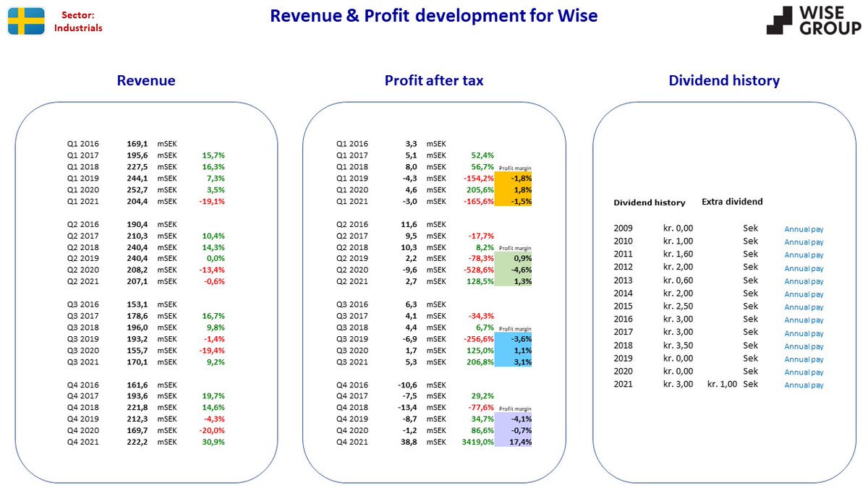The width and height of the screenshot is (868, 488).
Task: Select the profit growth '-528,6%' for Q2 2020
Action: 479,270
